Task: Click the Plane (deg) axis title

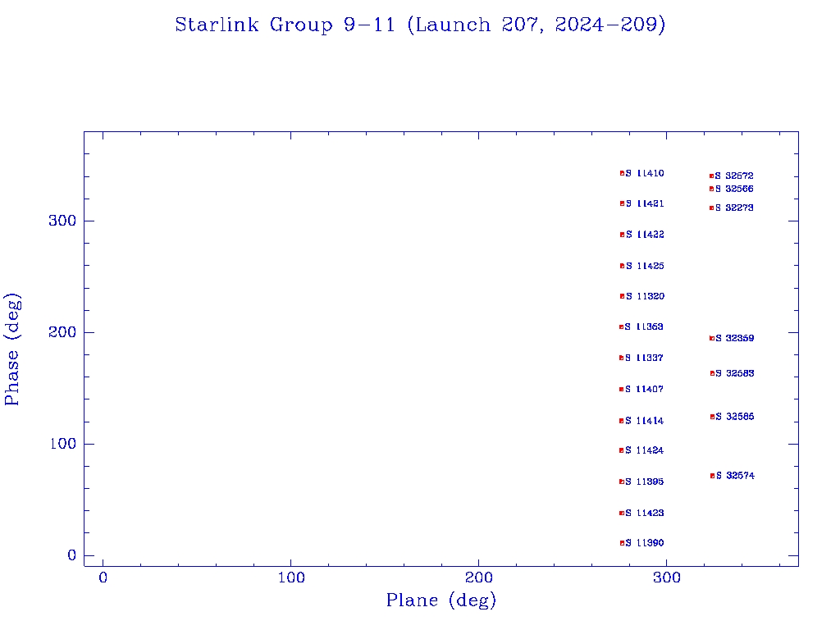Action: pos(441,600)
